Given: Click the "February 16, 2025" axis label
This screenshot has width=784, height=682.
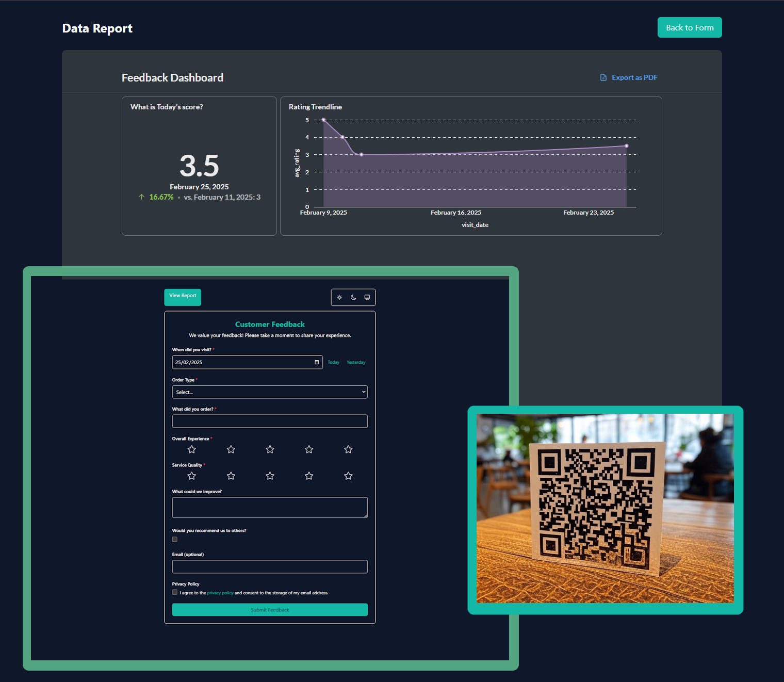Looking at the screenshot, I should coord(456,213).
